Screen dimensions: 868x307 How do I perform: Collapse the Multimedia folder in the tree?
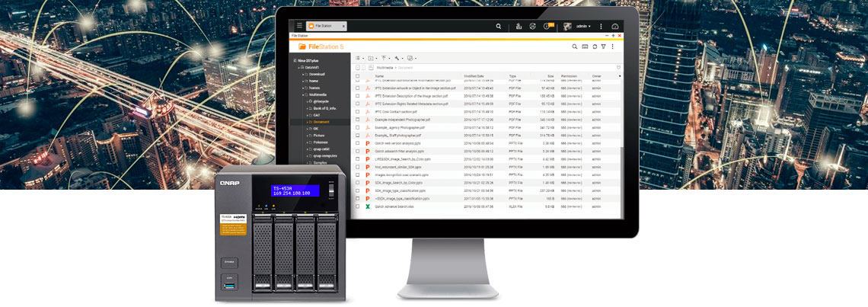click(303, 94)
